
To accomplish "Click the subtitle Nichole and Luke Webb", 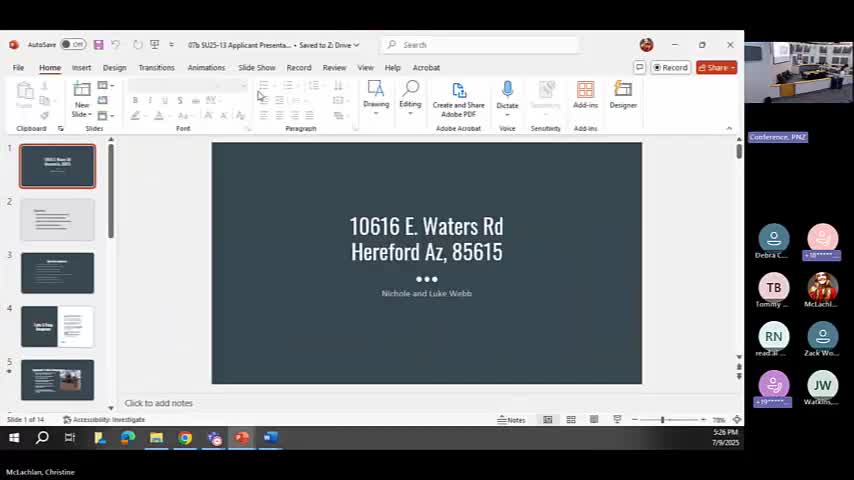I will pyautogui.click(x=426, y=293).
